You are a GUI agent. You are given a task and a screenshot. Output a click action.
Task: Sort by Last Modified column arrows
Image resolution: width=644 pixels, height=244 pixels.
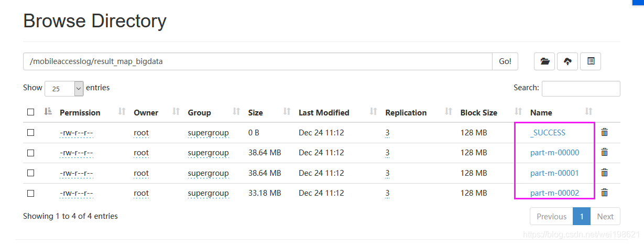coord(373,112)
